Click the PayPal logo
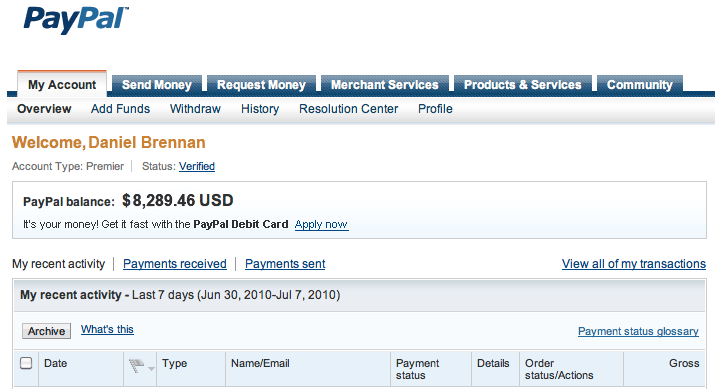715x389 pixels. click(x=76, y=20)
